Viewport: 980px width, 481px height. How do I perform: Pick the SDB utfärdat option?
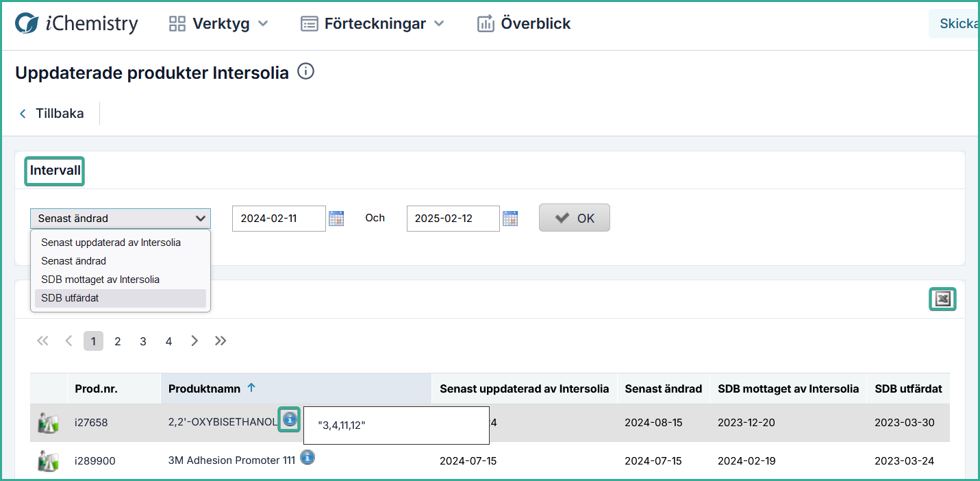pos(120,298)
